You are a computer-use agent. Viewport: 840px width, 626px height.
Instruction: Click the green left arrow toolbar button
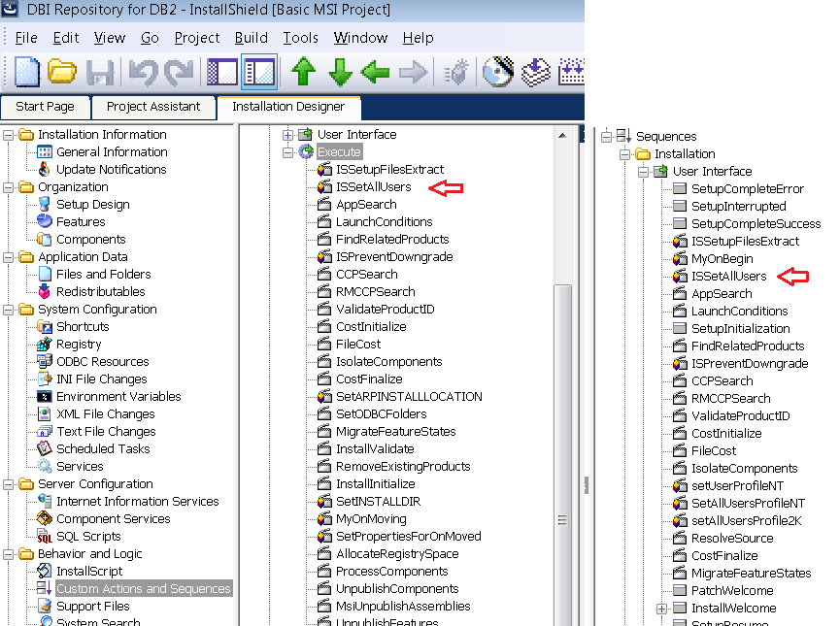pos(376,73)
